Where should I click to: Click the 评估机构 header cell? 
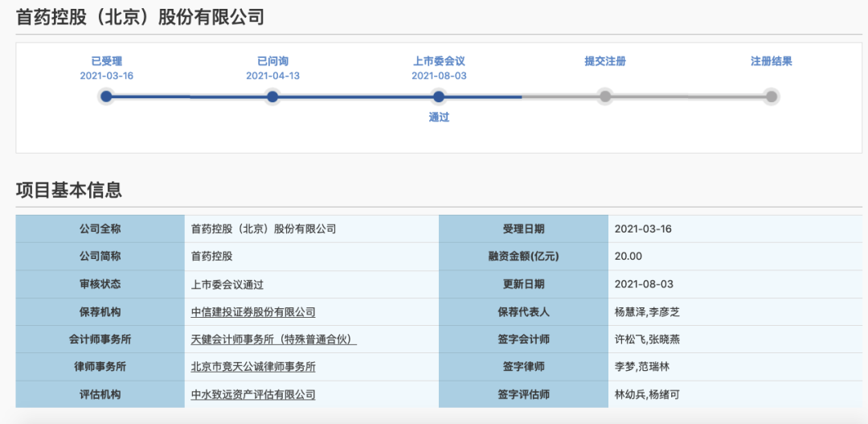(x=100, y=394)
